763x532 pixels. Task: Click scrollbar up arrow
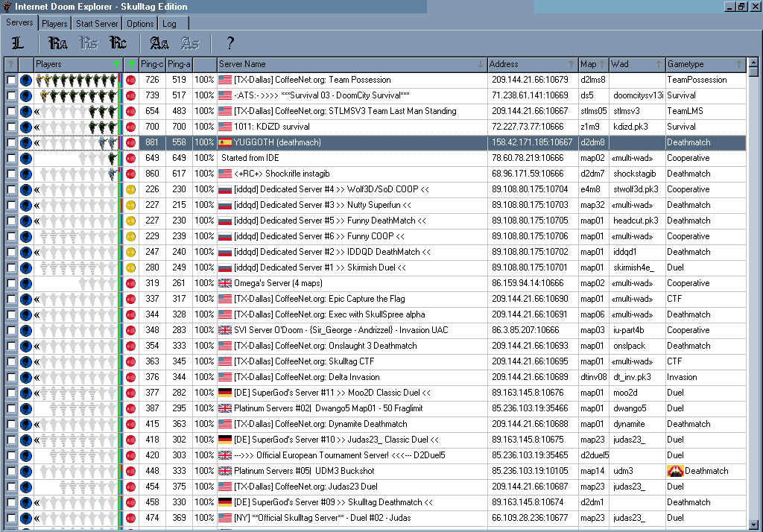pyautogui.click(x=753, y=63)
